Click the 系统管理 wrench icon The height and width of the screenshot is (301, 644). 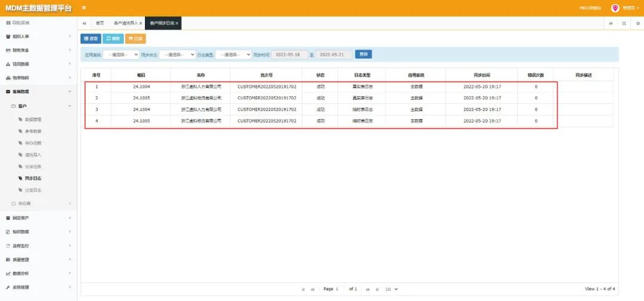click(8, 287)
